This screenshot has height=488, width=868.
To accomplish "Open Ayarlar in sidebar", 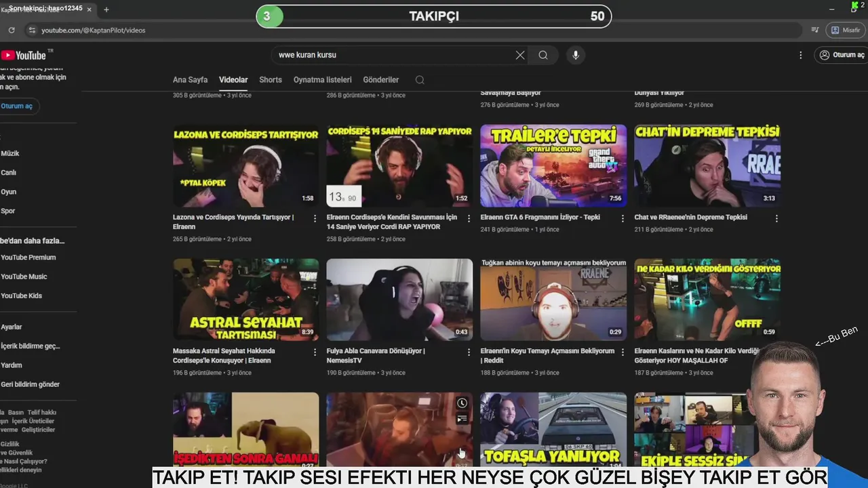I will (12, 327).
